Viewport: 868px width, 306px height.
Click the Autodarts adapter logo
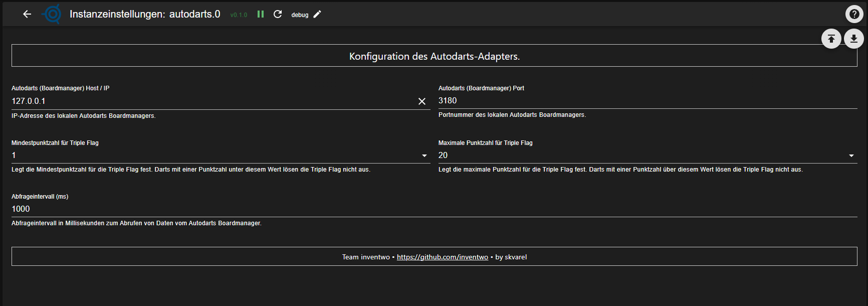tap(52, 14)
